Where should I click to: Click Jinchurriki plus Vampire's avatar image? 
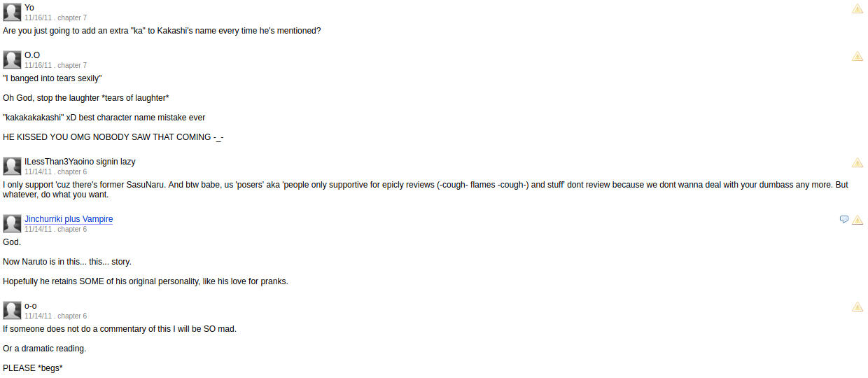coord(12,223)
